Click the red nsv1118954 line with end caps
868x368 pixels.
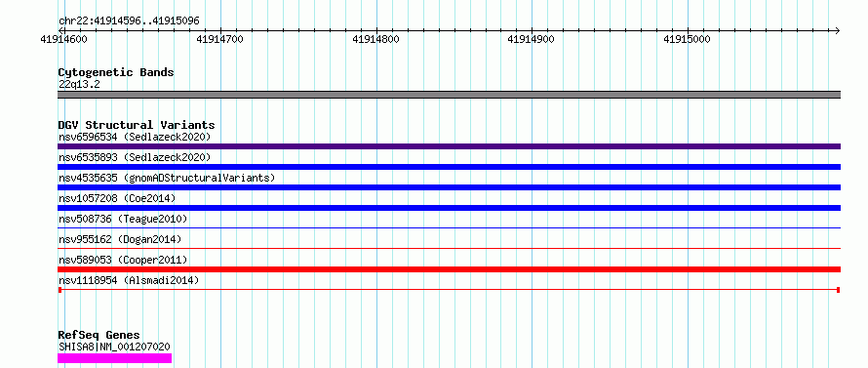(449, 290)
